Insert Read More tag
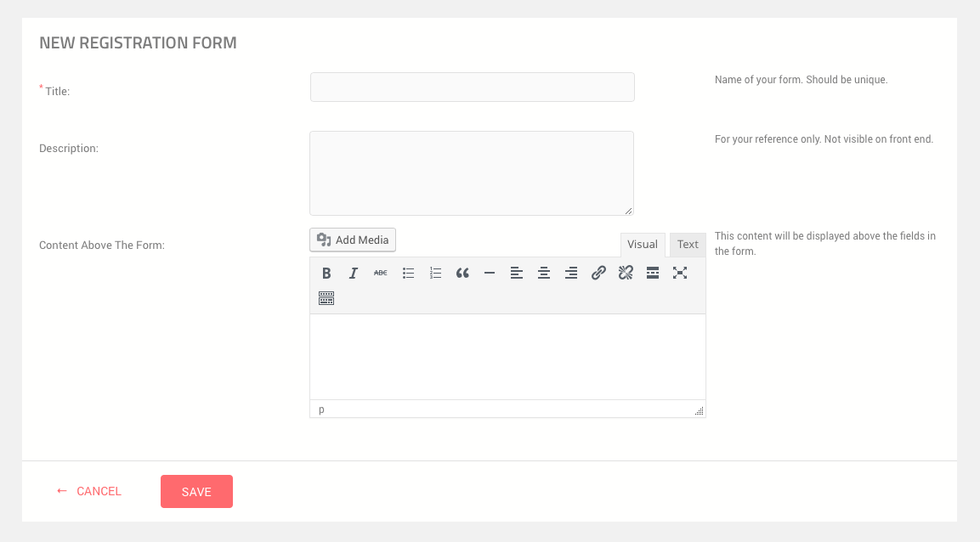 click(x=653, y=274)
